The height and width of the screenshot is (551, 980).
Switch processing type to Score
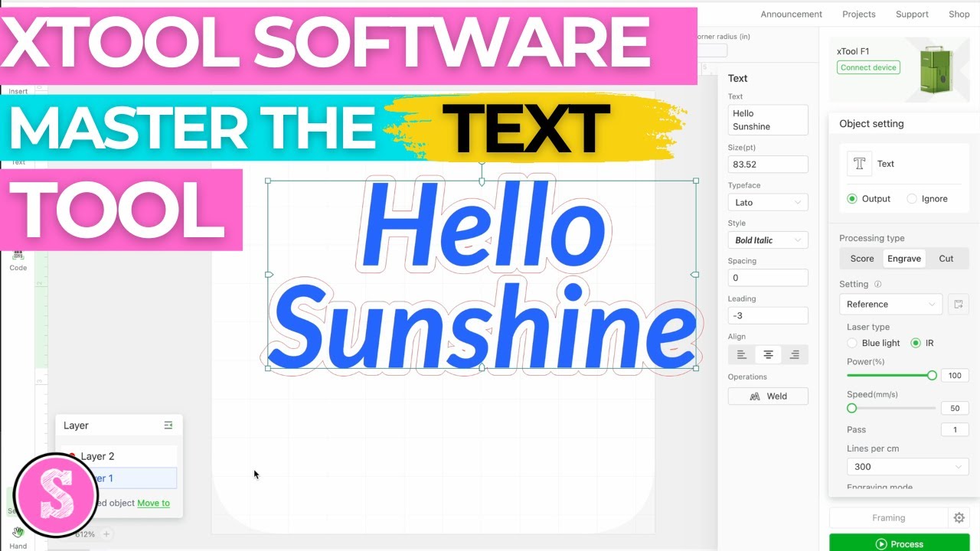[861, 259]
